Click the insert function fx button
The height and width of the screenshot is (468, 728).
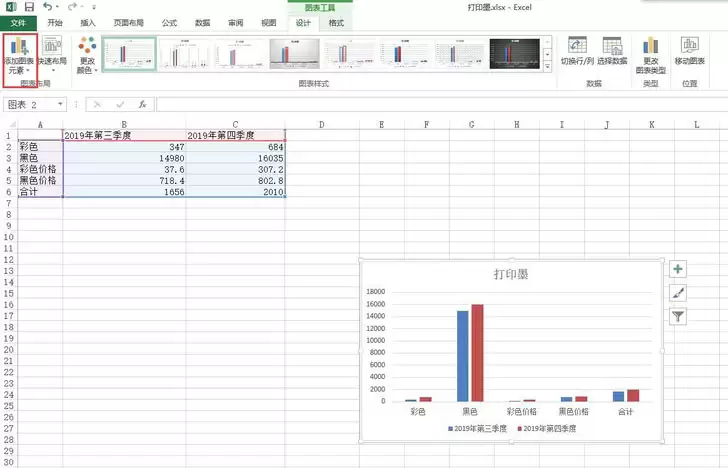[142, 104]
